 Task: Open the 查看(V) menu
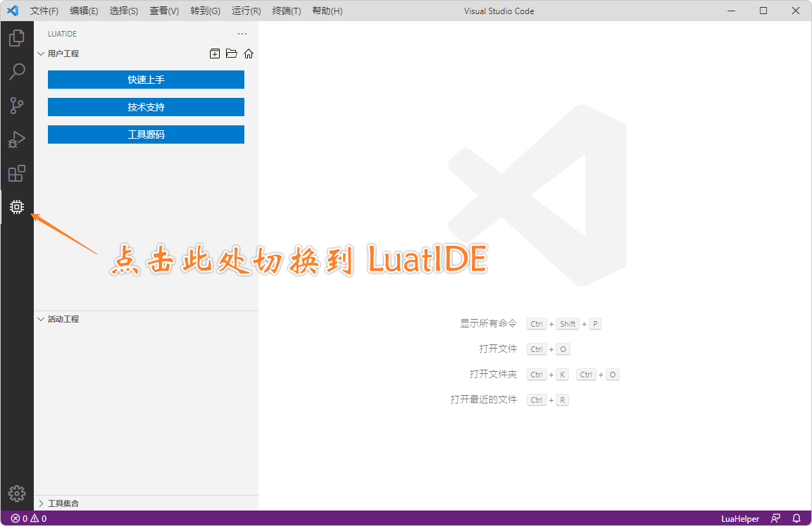(x=164, y=11)
